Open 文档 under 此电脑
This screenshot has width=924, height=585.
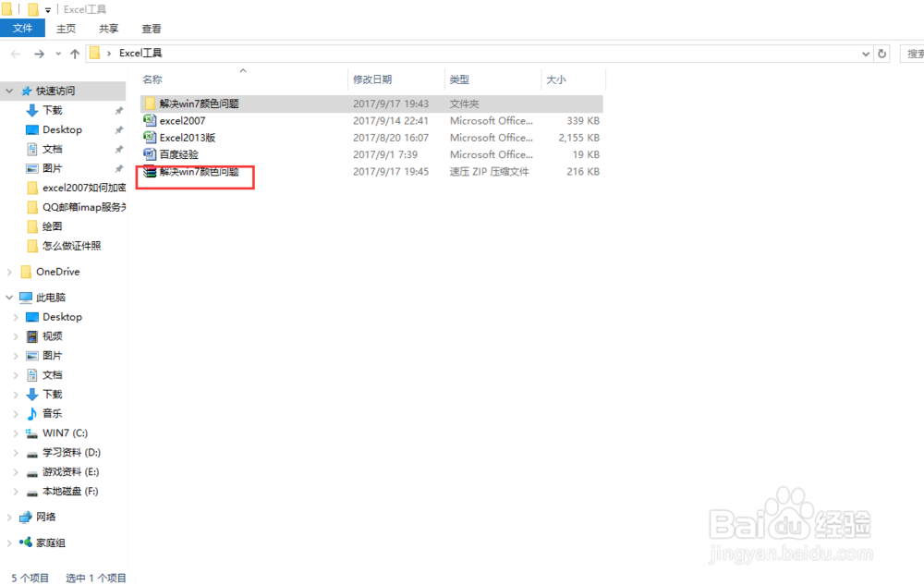[53, 375]
